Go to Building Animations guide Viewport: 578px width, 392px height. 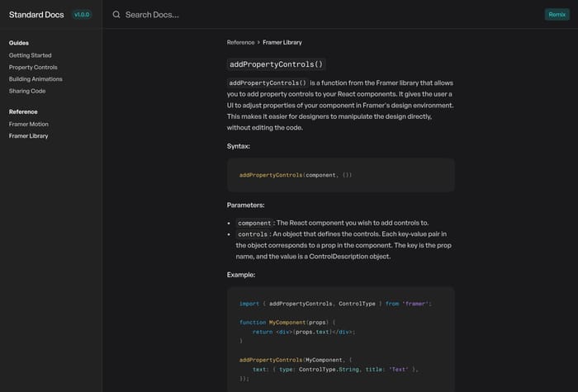pyautogui.click(x=36, y=79)
